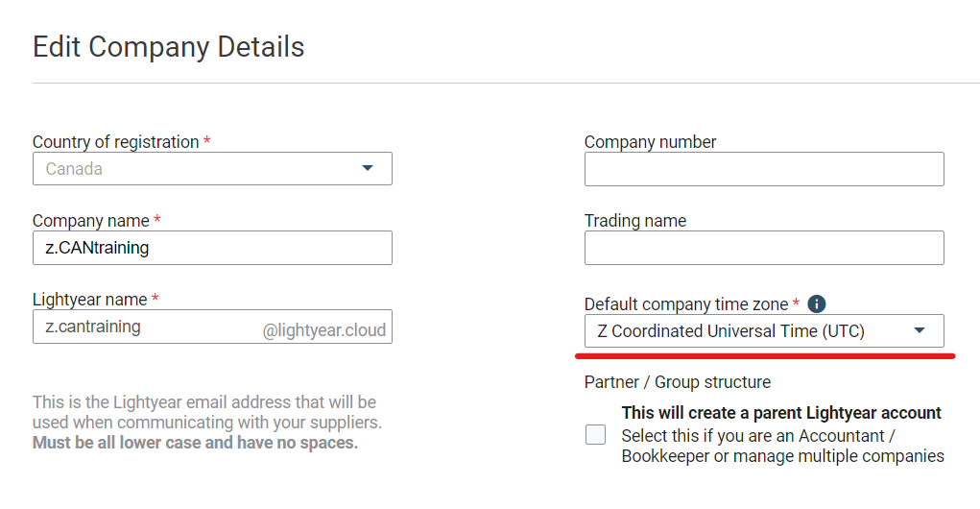Click into the Company name field
Image resolution: width=980 pixels, height=509 pixels.
(x=212, y=248)
